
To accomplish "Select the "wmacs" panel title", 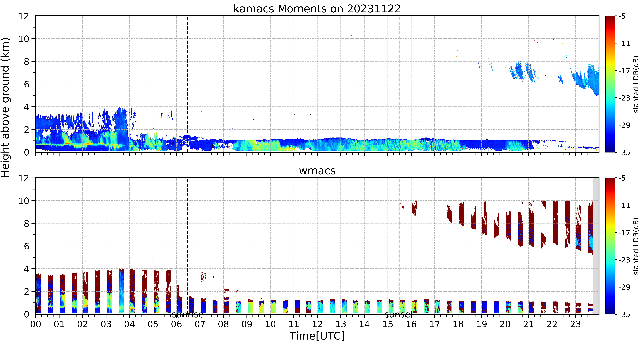I will coord(317,171).
